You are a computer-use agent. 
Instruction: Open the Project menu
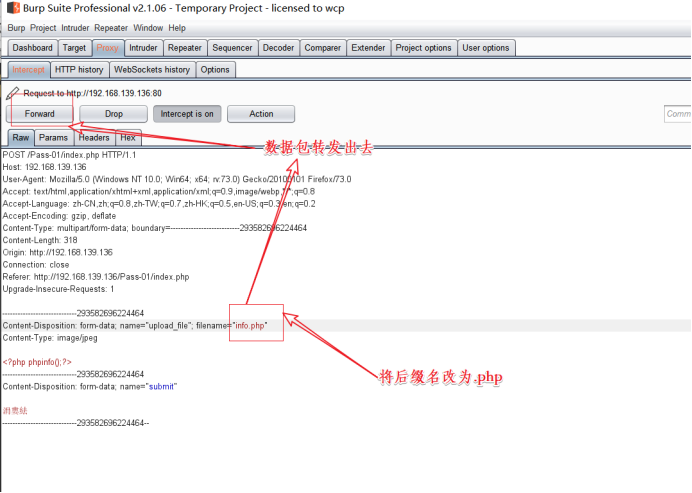(x=43, y=28)
